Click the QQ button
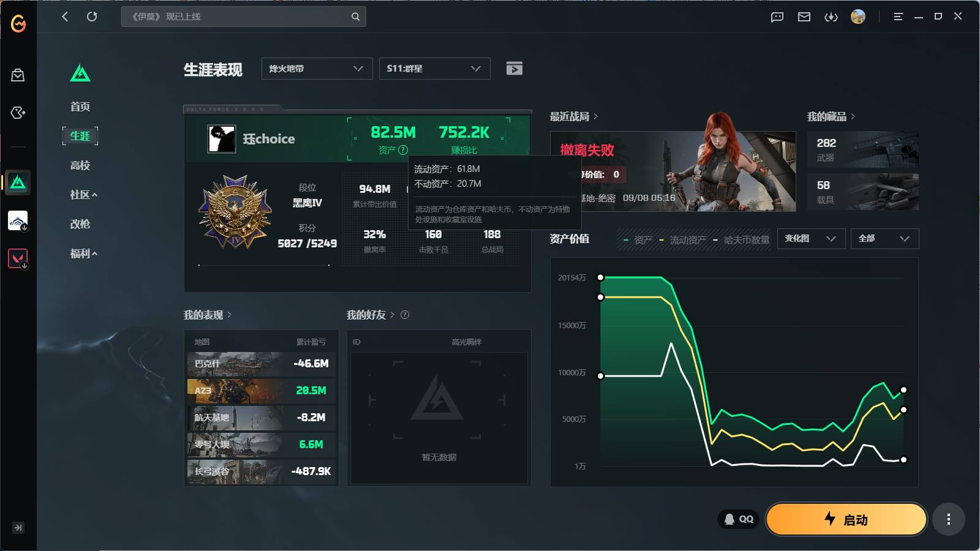The width and height of the screenshot is (980, 551). coord(739,519)
